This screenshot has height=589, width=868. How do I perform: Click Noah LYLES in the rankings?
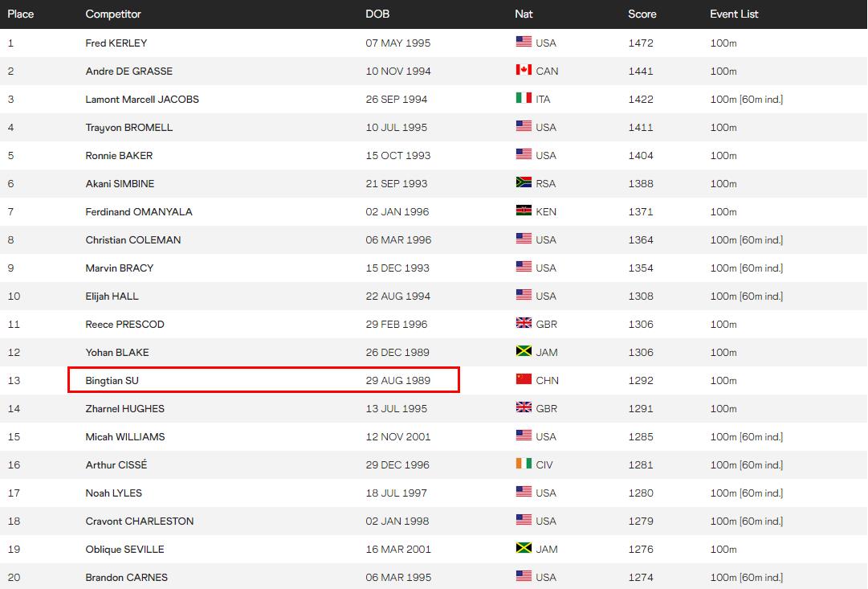click(114, 493)
